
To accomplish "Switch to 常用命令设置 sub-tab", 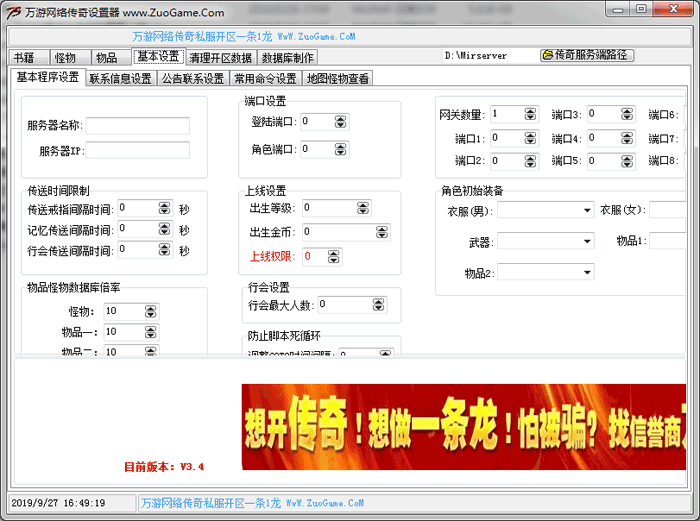I will 265,79.
